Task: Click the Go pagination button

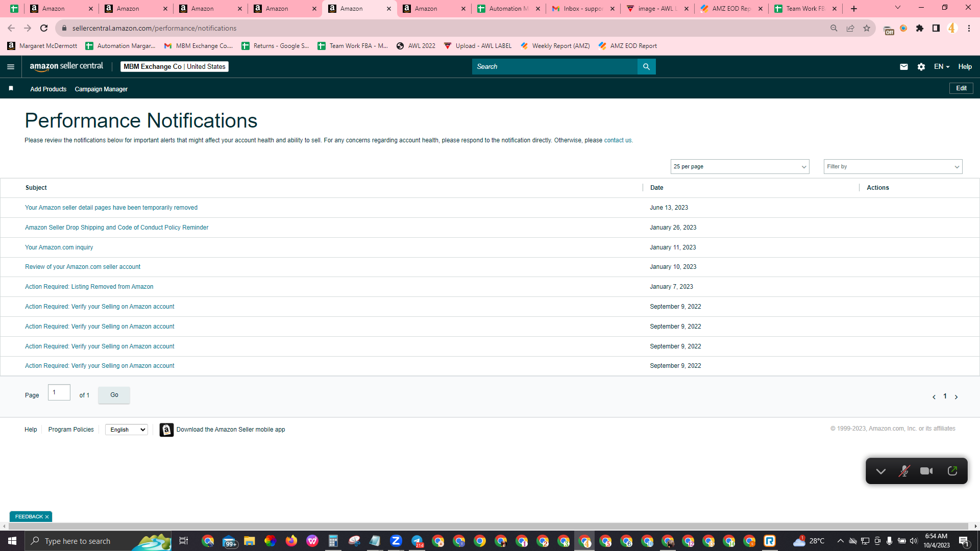Action: (114, 395)
